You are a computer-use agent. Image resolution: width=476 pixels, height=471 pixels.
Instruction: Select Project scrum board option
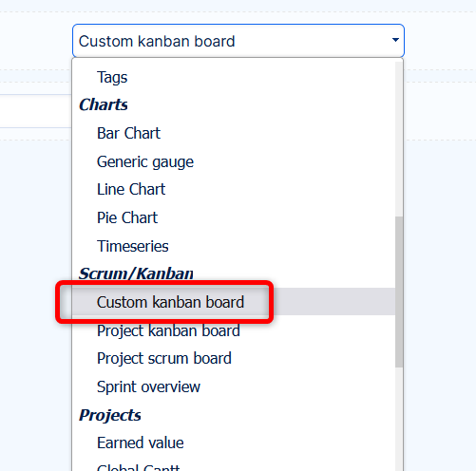(x=234, y=358)
